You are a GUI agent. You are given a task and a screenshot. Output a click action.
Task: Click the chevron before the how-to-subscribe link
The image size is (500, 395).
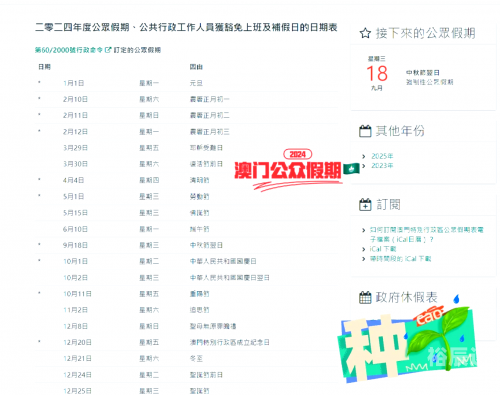pos(364,230)
